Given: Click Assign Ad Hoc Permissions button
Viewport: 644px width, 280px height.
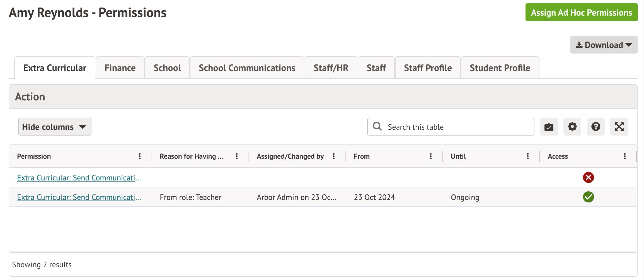Looking at the screenshot, I should coord(581,13).
